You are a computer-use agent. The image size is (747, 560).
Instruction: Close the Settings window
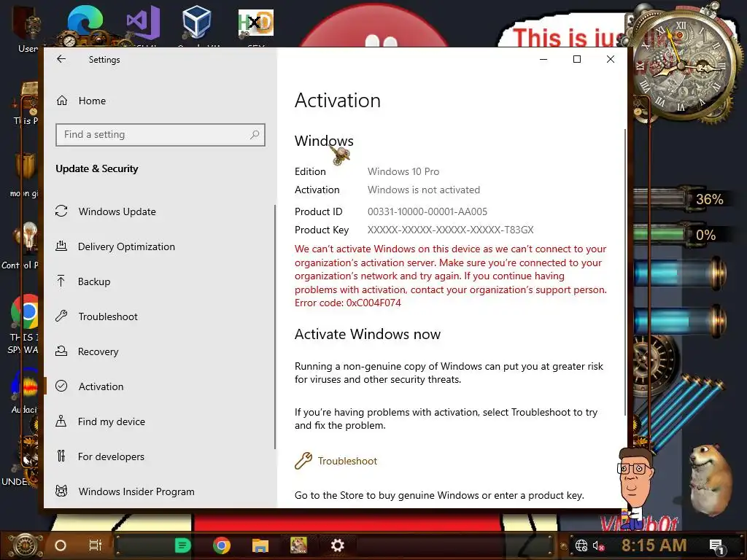611,59
